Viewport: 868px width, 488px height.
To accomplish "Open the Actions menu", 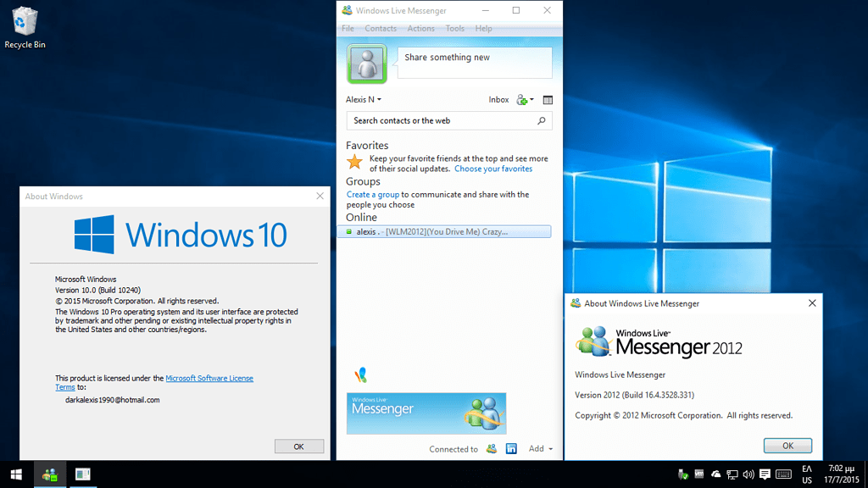I will 420,28.
